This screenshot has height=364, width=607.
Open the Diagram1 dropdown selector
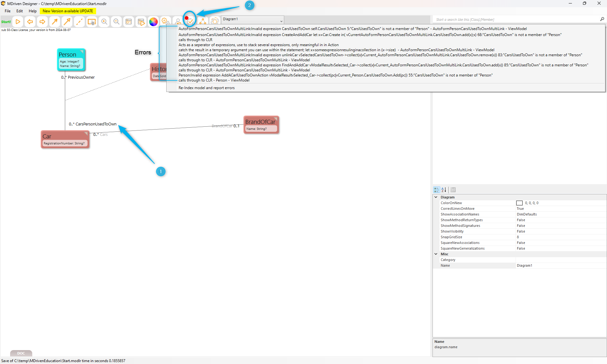[281, 21]
